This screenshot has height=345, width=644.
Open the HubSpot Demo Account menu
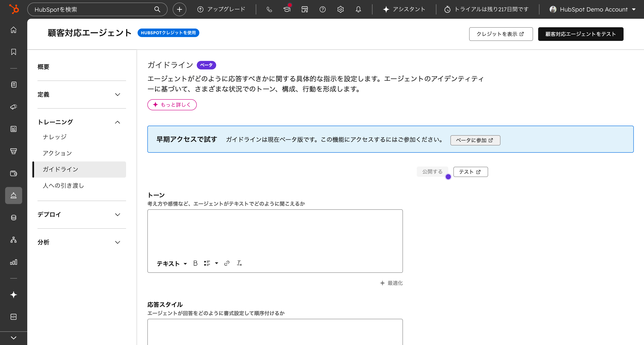(592, 9)
